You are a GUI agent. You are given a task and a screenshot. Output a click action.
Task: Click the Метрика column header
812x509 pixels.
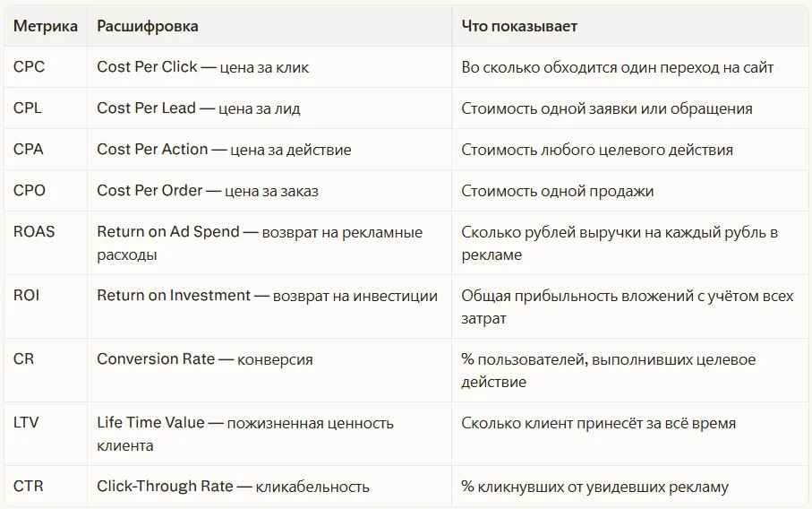[45, 26]
